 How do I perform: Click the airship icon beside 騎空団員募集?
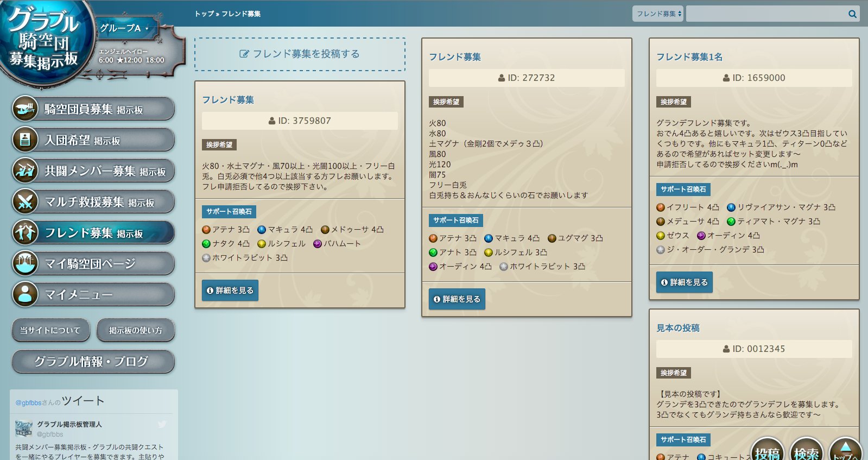[25, 109]
